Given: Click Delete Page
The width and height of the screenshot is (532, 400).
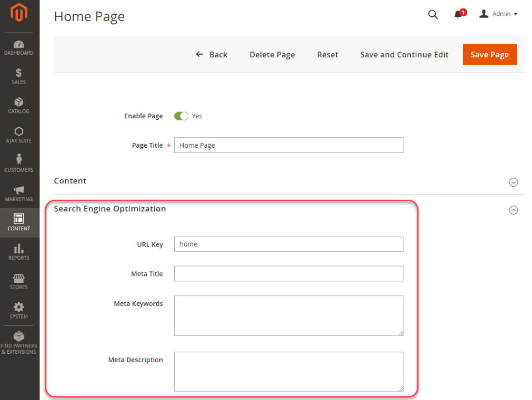Looking at the screenshot, I should (x=272, y=55).
